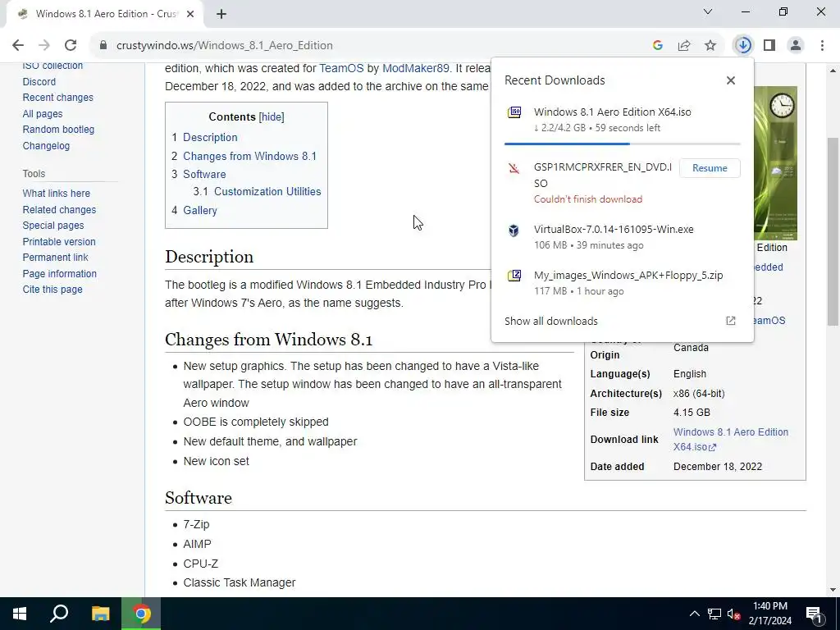The height and width of the screenshot is (630, 840).
Task: Click the infobox ISO download link
Action: point(730,440)
